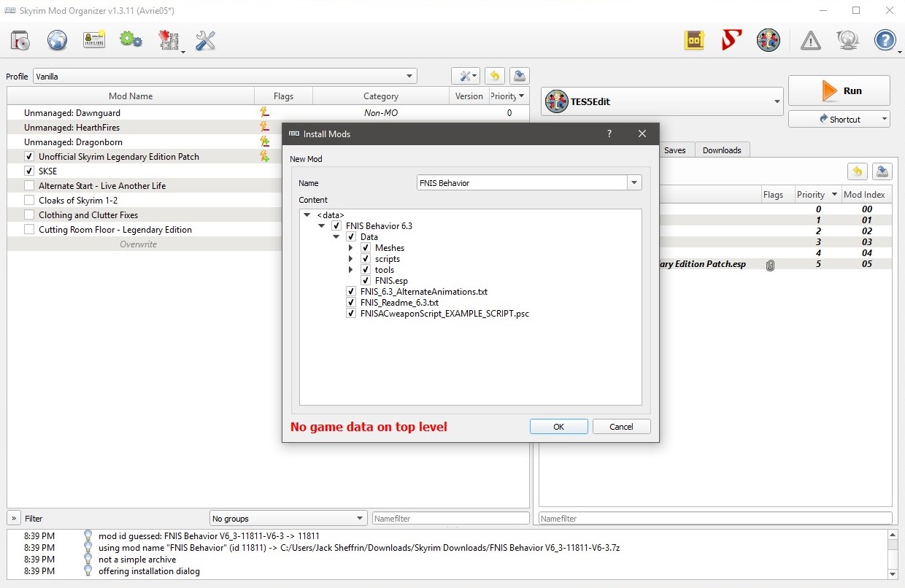Cancel the Install Mods dialog

click(621, 427)
